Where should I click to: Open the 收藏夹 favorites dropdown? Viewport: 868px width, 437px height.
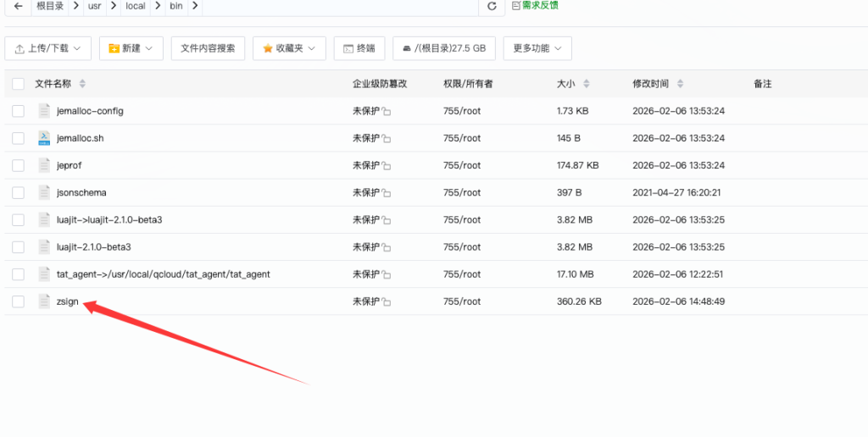tap(290, 48)
